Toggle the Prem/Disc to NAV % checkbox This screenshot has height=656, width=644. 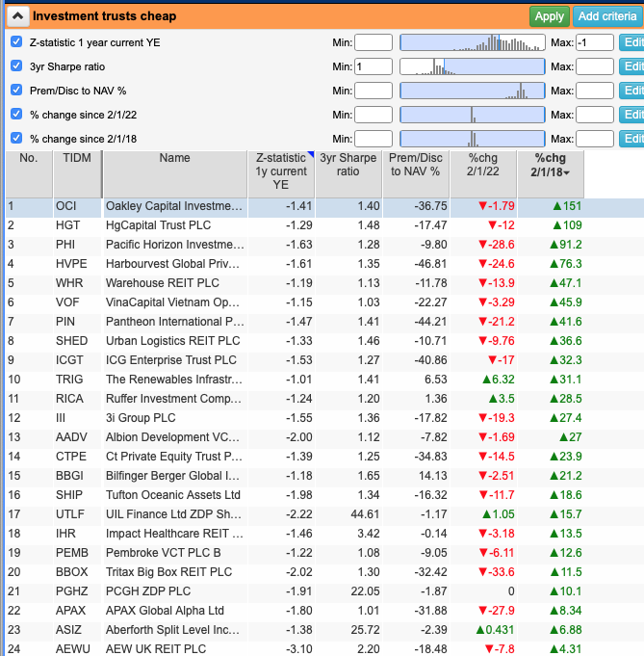(16, 90)
